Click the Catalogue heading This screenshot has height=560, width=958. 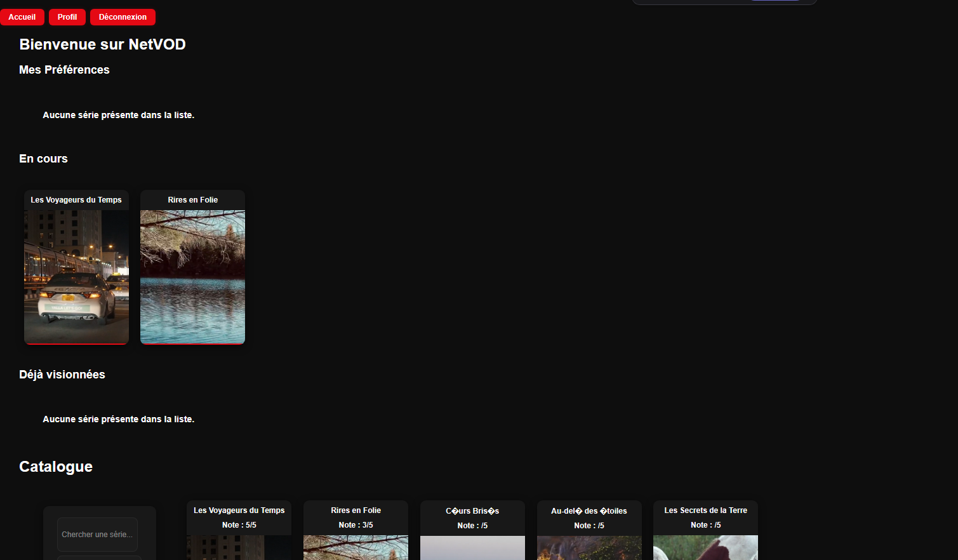pyautogui.click(x=56, y=467)
